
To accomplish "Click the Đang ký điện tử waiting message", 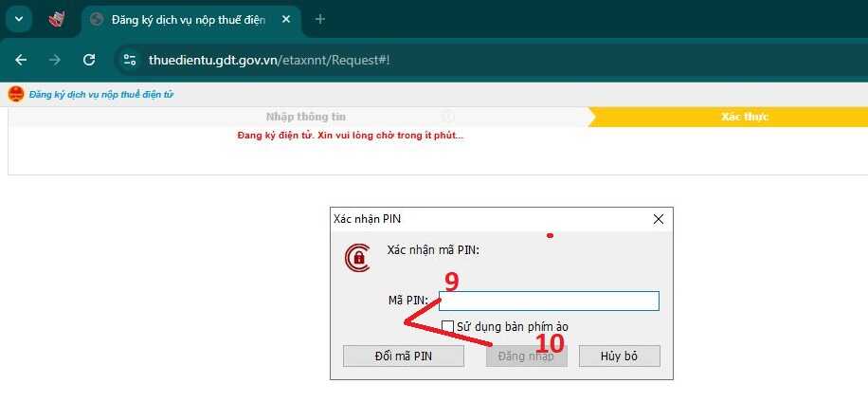I will (x=350, y=136).
